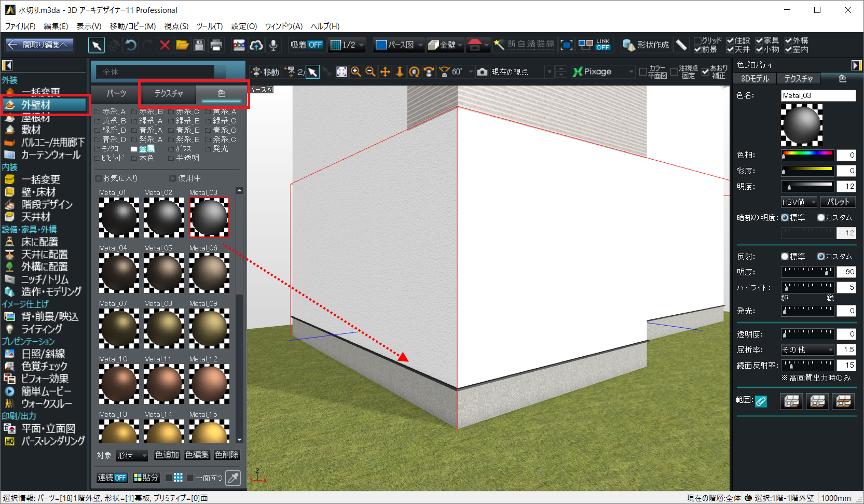
Task: Click the red X delete icon
Action: pos(164,45)
